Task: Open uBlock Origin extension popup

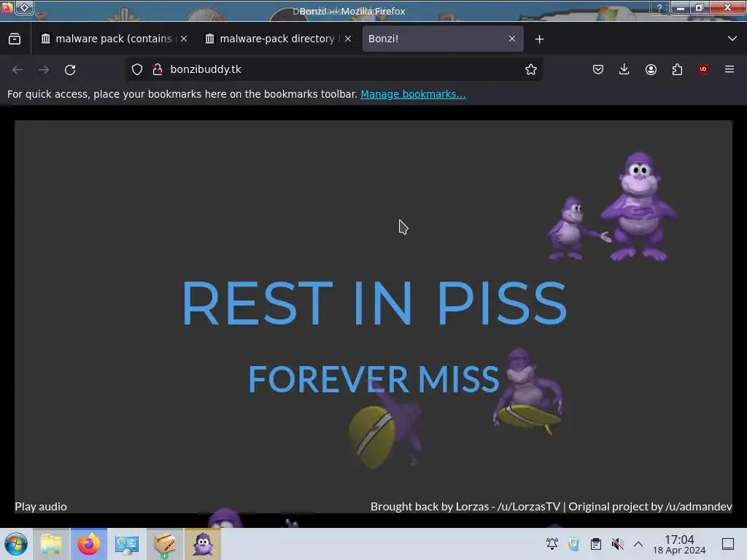Action: coord(703,69)
